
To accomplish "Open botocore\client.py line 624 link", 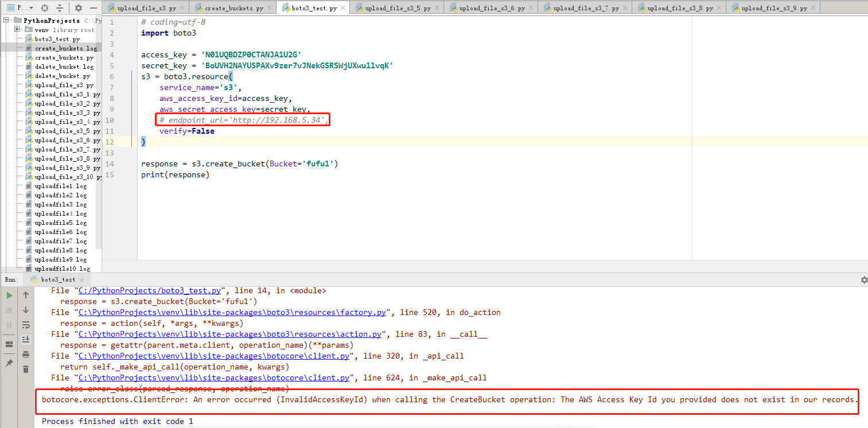I will [213, 378].
